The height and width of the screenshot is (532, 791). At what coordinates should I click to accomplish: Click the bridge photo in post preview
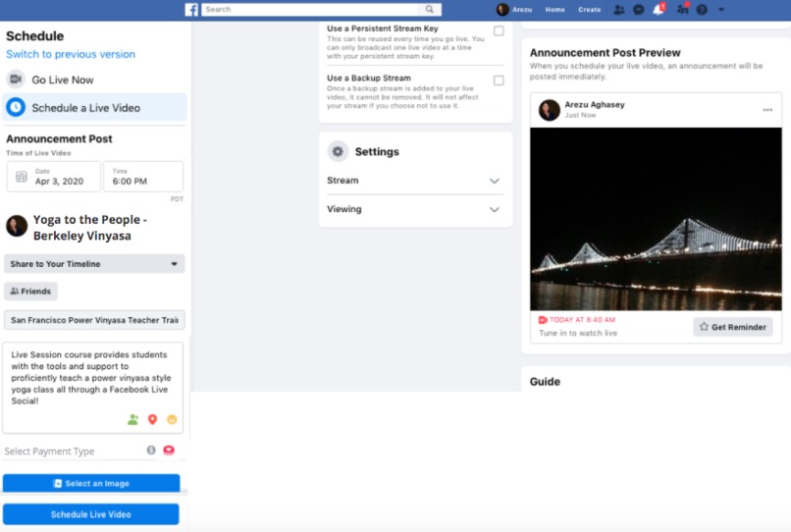point(656,219)
